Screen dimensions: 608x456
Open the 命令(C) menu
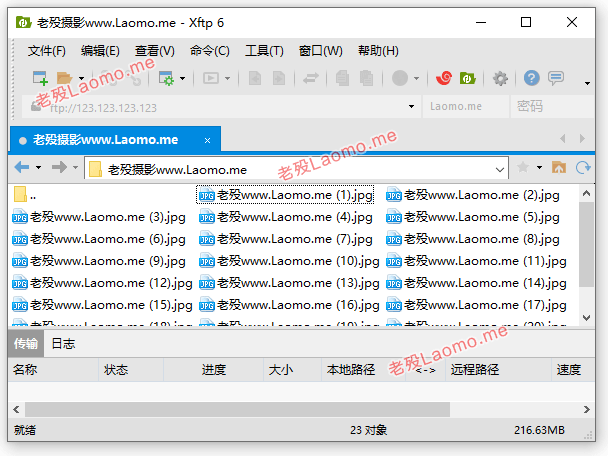coord(209,51)
